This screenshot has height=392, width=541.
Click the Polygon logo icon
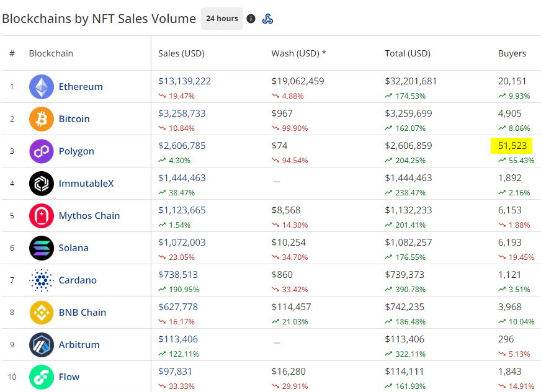[42, 151]
